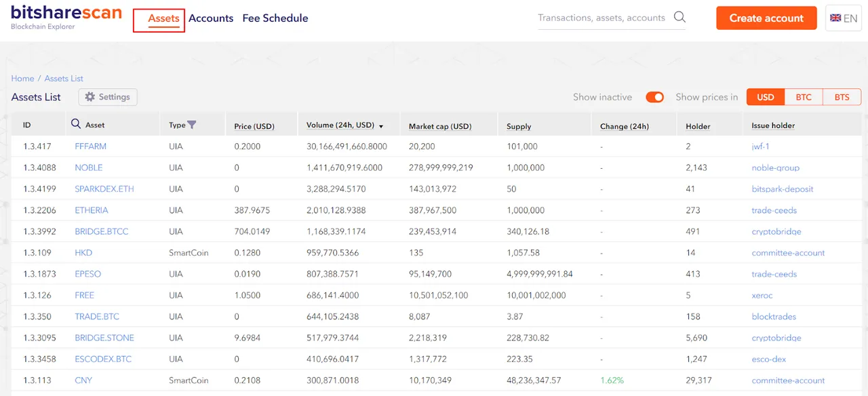Click the search magnifier icon in header
This screenshot has height=396, width=868.
tap(679, 18)
